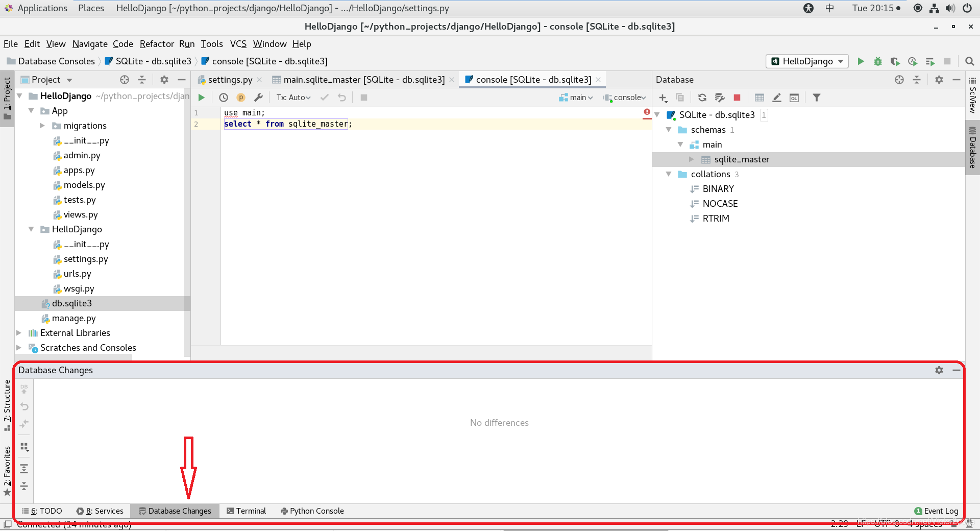This screenshot has height=531, width=980.
Task: Expand External Libraries node
Action: click(x=19, y=333)
